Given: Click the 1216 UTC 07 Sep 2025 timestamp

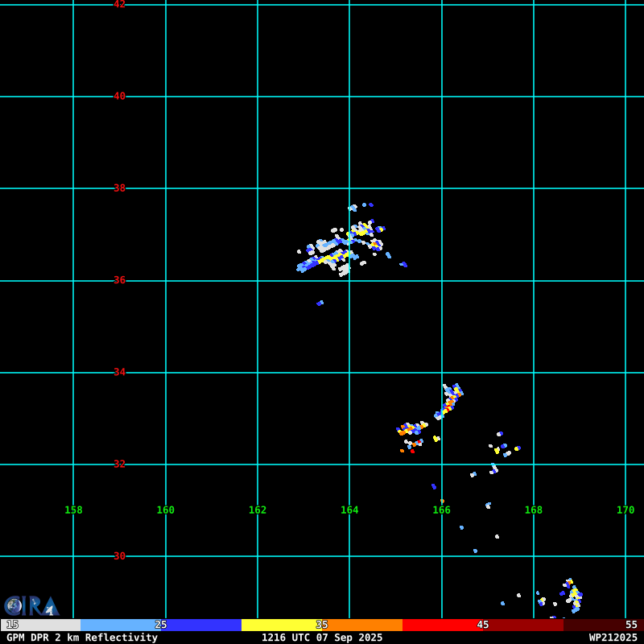Looking at the screenshot, I should (x=322, y=638).
